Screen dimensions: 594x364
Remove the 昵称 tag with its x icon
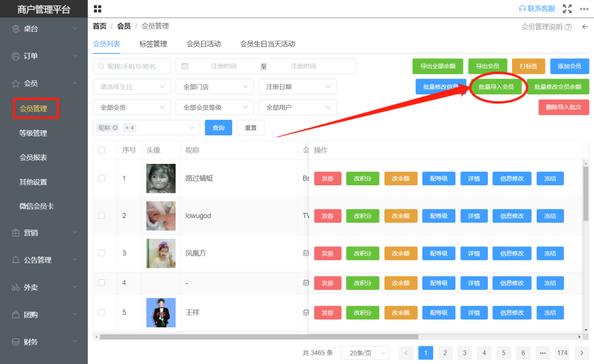coord(115,128)
